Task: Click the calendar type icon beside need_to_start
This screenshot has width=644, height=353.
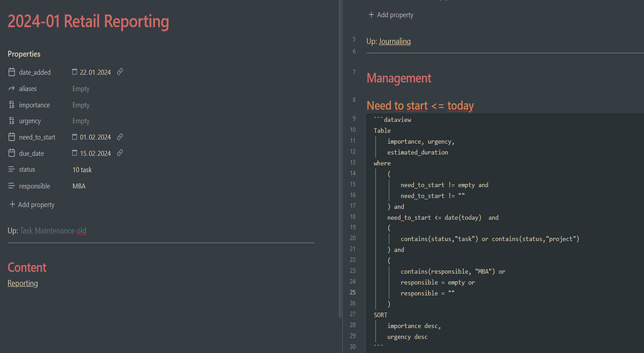Action: [12, 137]
